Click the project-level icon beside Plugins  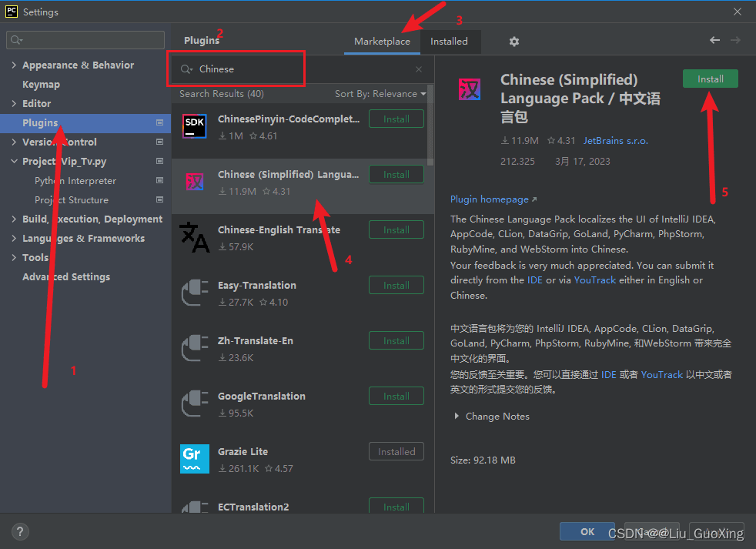click(x=159, y=122)
